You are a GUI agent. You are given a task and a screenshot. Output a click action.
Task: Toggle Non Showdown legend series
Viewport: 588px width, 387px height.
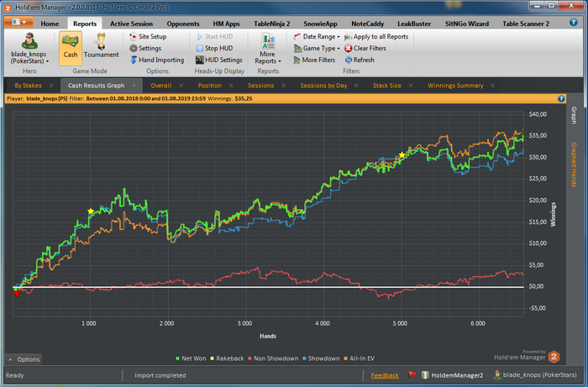[x=273, y=358]
